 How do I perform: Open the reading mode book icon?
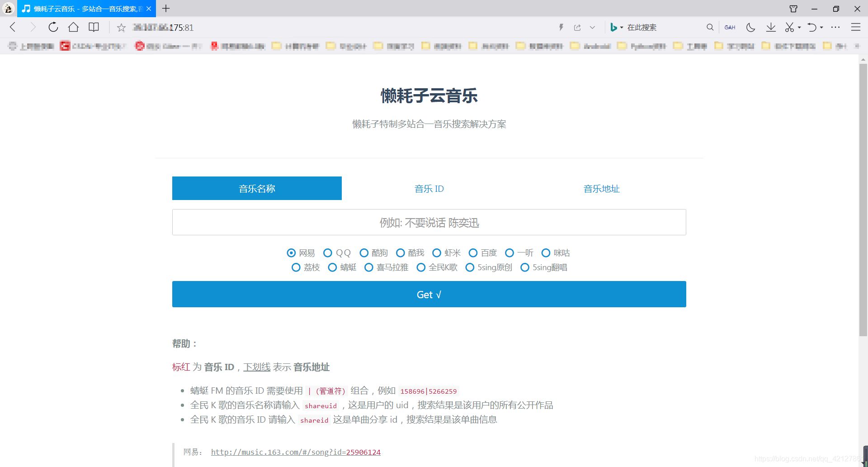click(x=94, y=27)
